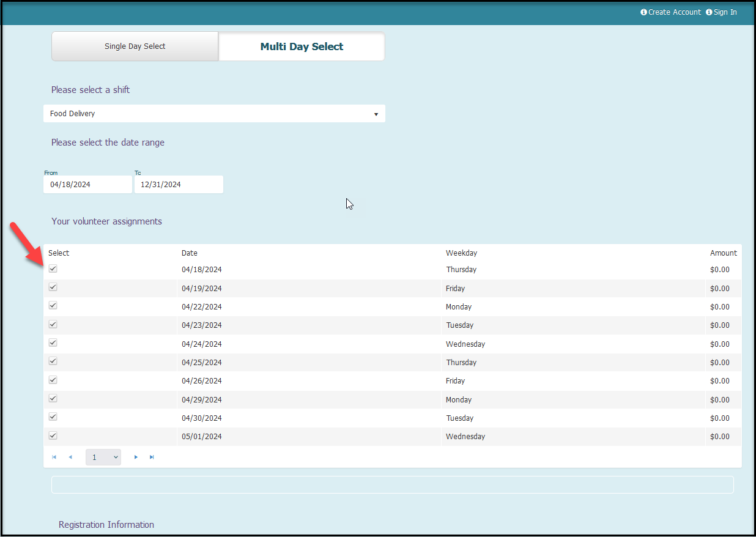Click the info icon beside Sign In
The height and width of the screenshot is (537, 756).
(x=709, y=12)
